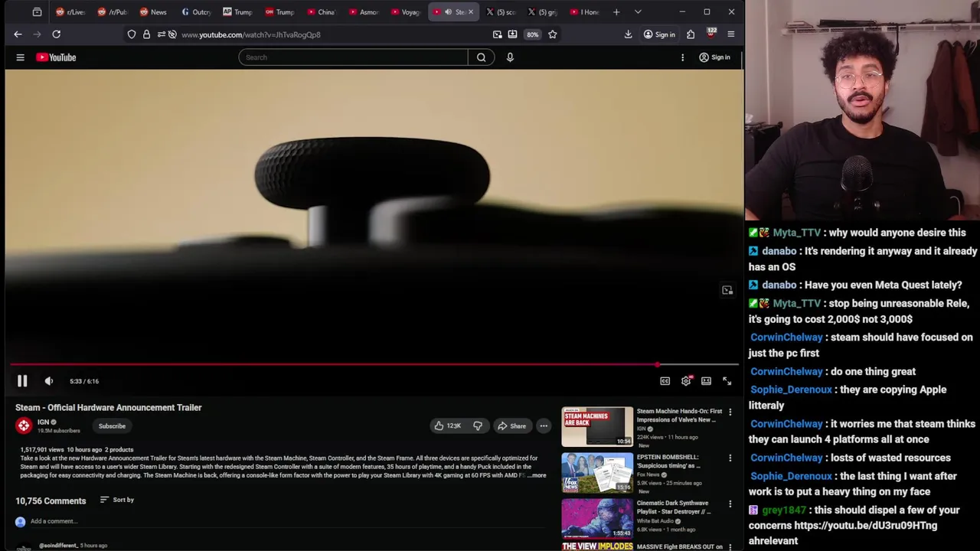Open the youtu.be link in chat
Screen dimensions: 980x551
coord(865,526)
